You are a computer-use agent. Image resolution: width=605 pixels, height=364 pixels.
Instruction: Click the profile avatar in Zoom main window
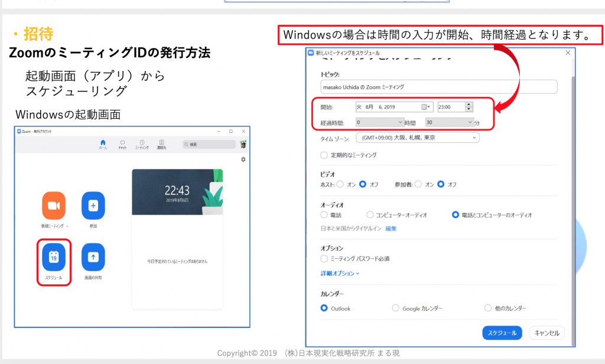click(243, 144)
